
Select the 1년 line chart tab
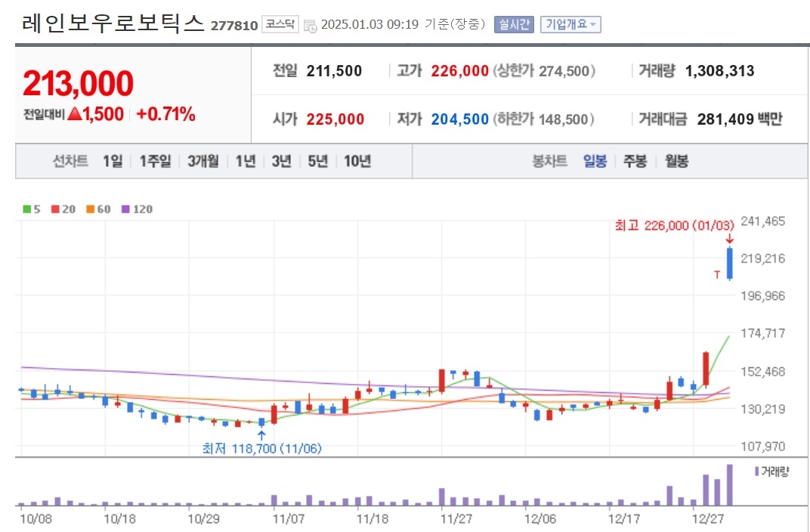click(246, 161)
